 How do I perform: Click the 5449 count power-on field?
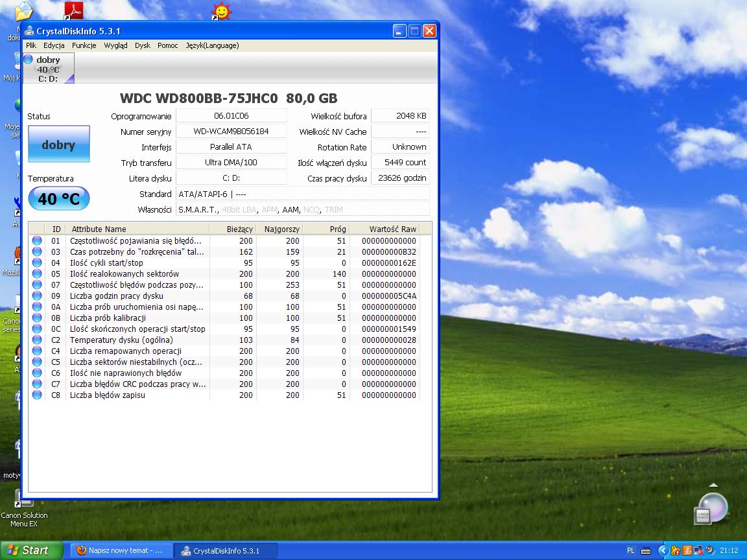click(400, 163)
